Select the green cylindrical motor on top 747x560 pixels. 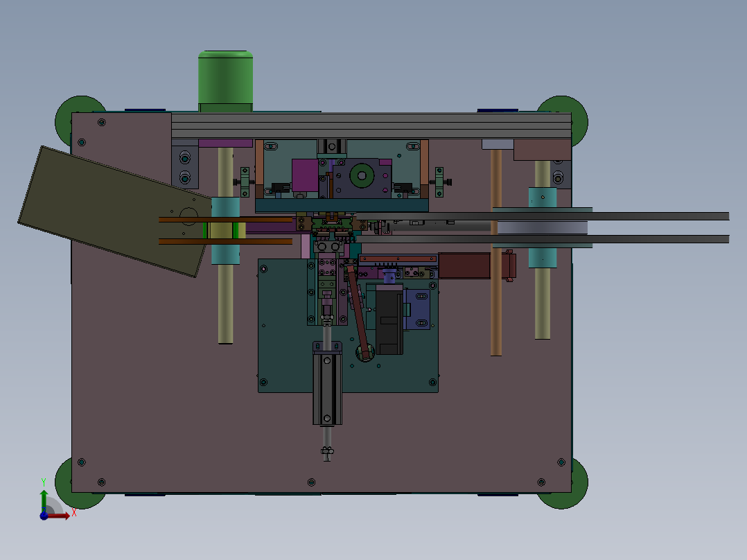[x=225, y=81]
